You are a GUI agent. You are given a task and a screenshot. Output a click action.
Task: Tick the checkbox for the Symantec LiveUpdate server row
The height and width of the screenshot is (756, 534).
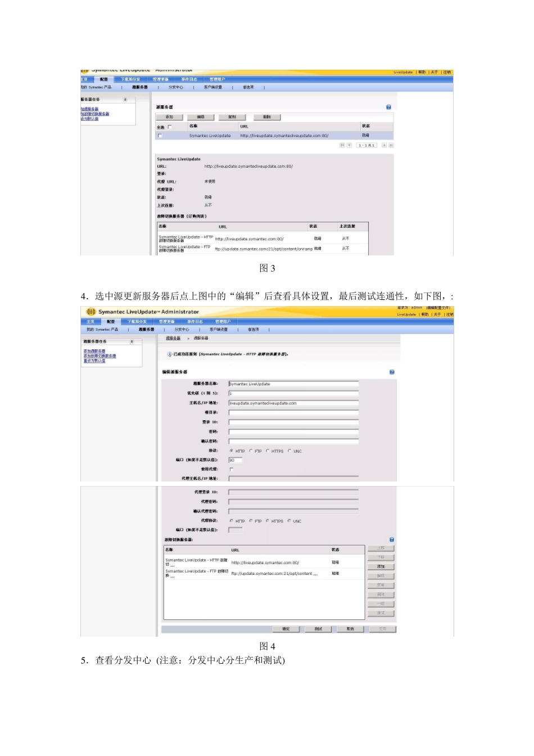(160, 136)
